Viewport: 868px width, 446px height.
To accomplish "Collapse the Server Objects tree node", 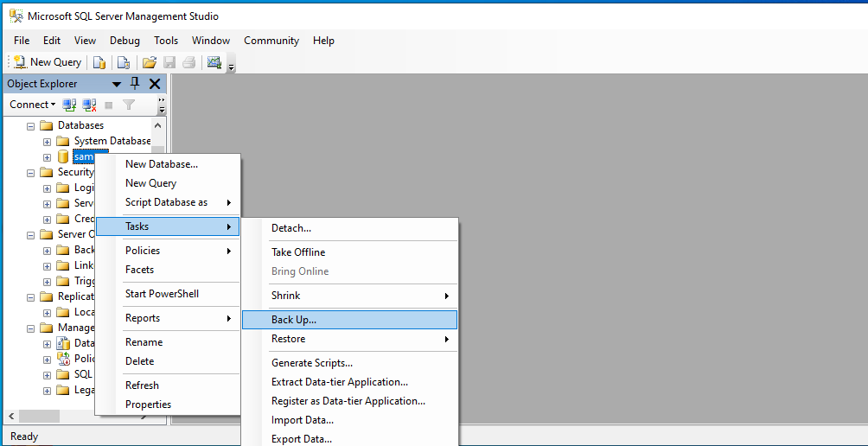I will 30,235.
